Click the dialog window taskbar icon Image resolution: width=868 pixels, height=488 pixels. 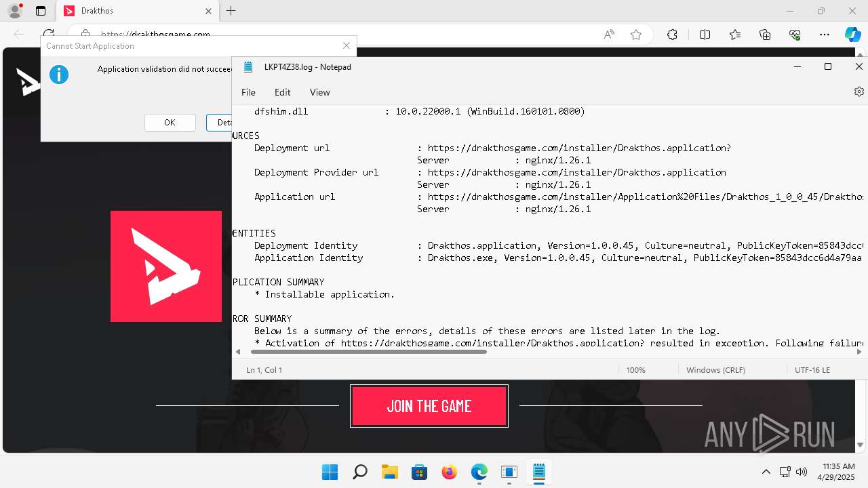(509, 472)
